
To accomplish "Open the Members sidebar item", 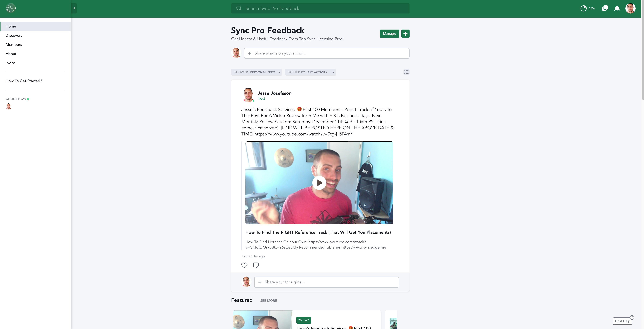I will [x=14, y=44].
